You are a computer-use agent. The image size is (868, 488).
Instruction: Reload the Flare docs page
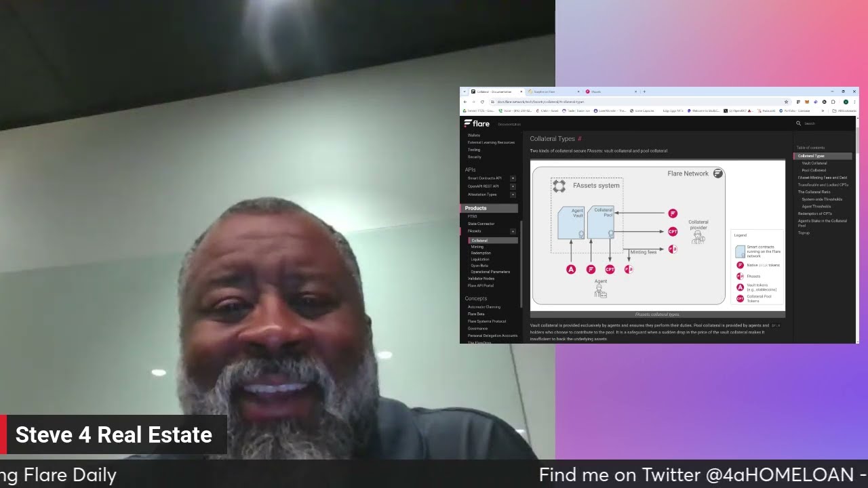pyautogui.click(x=482, y=102)
